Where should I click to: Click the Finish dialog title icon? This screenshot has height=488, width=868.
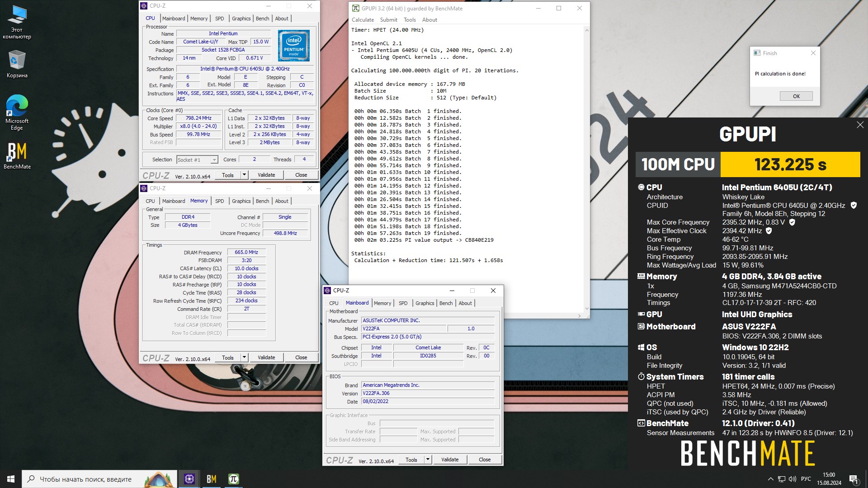coord(757,53)
